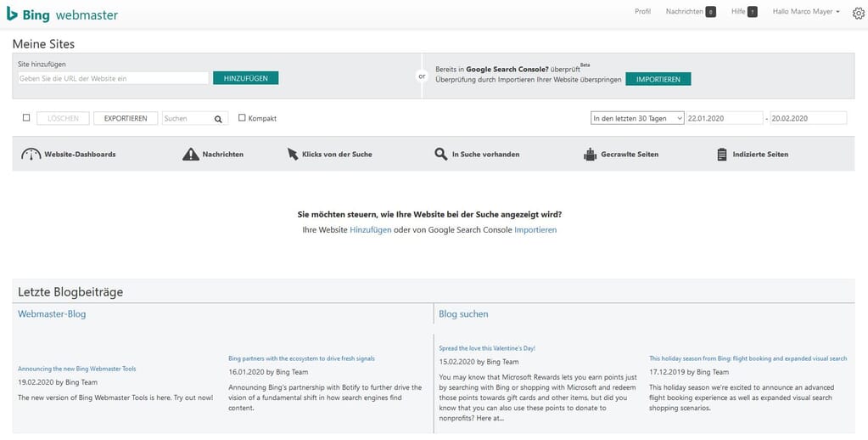
Task: Click the Bing webmaster logo
Action: 62,14
